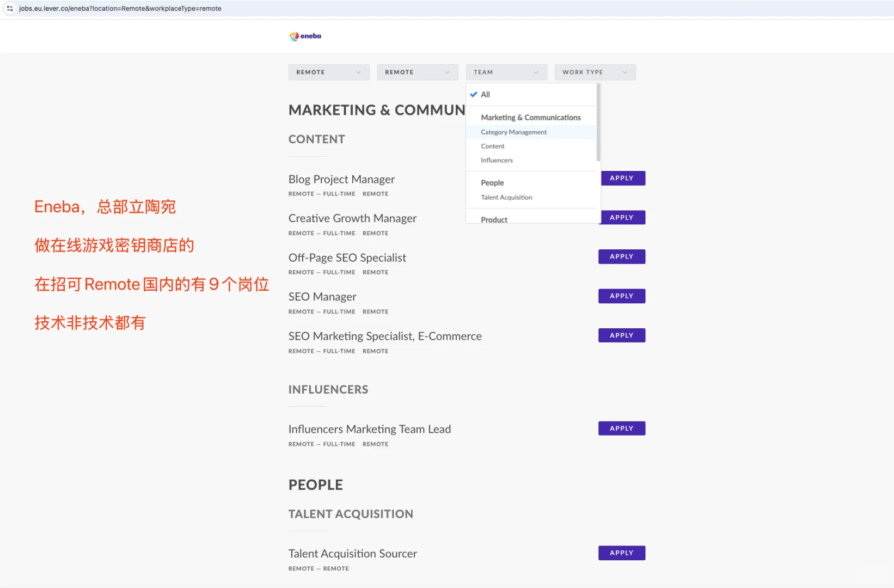
Task: Collapse the TEAM filter dropdown
Action: coord(506,72)
